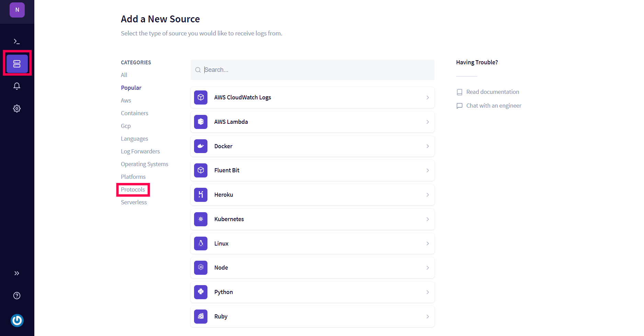The width and height of the screenshot is (644, 336).
Task: Select the Protocols category
Action: [x=133, y=189]
